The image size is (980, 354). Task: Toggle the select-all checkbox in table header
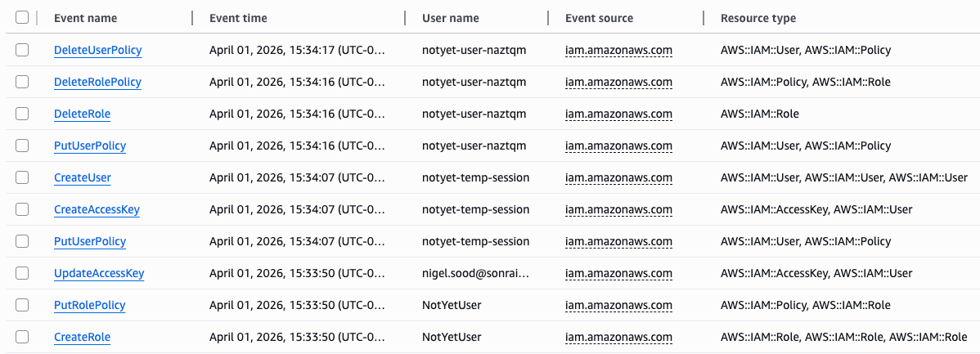click(22, 18)
